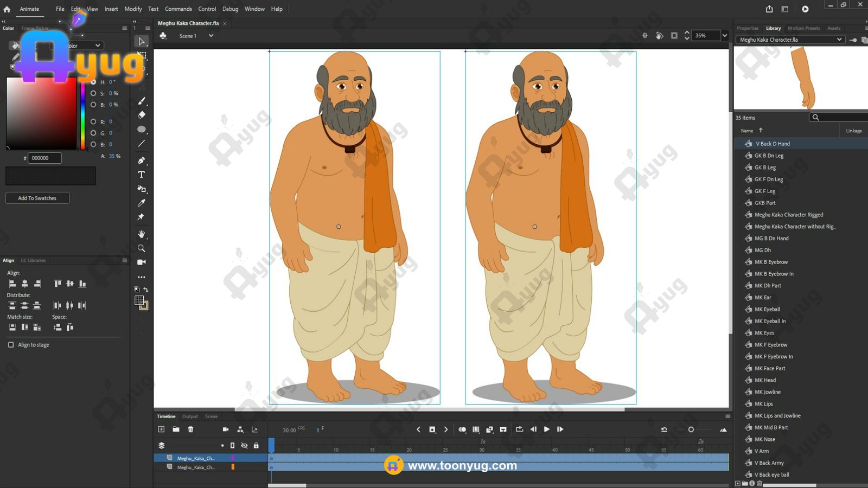Click the Add To Swatches button

(37, 198)
